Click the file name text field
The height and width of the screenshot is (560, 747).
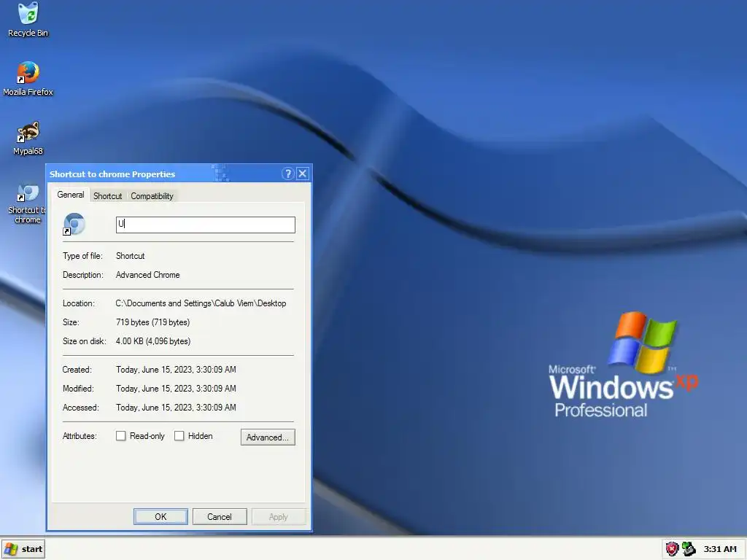click(x=205, y=225)
